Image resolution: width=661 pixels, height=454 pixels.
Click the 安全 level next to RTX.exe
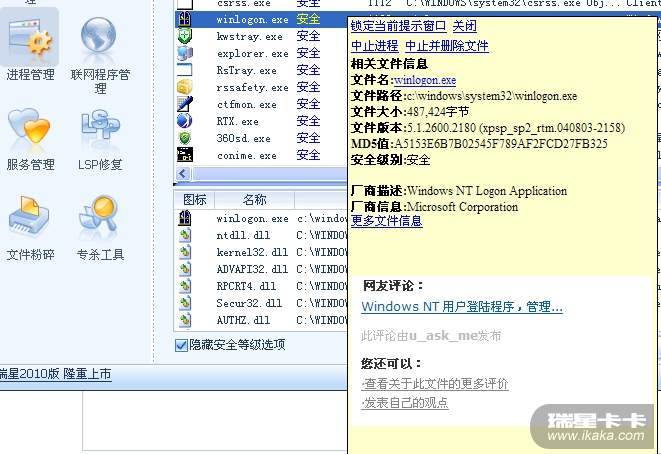click(x=308, y=121)
